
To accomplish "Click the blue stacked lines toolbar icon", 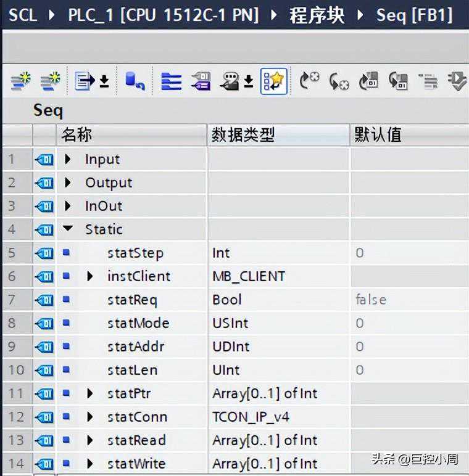I will pos(171,81).
